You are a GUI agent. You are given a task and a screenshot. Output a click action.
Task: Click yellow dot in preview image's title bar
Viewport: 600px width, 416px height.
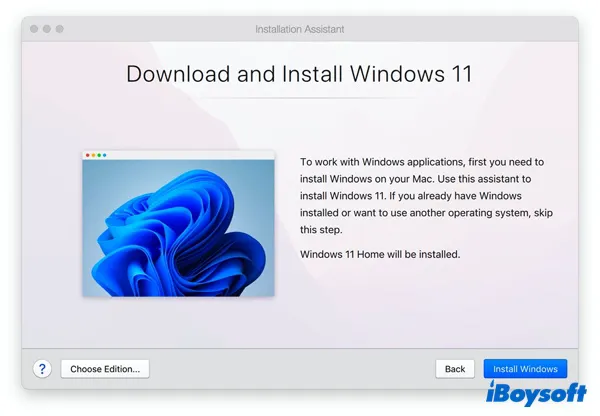click(x=93, y=155)
